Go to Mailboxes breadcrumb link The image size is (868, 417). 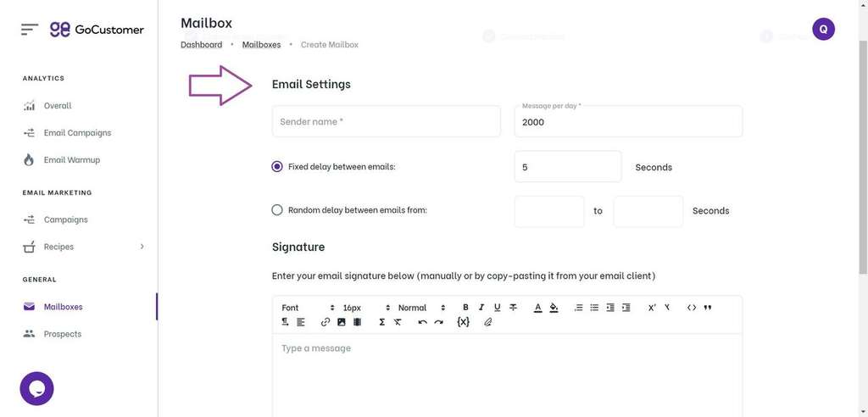coord(261,44)
